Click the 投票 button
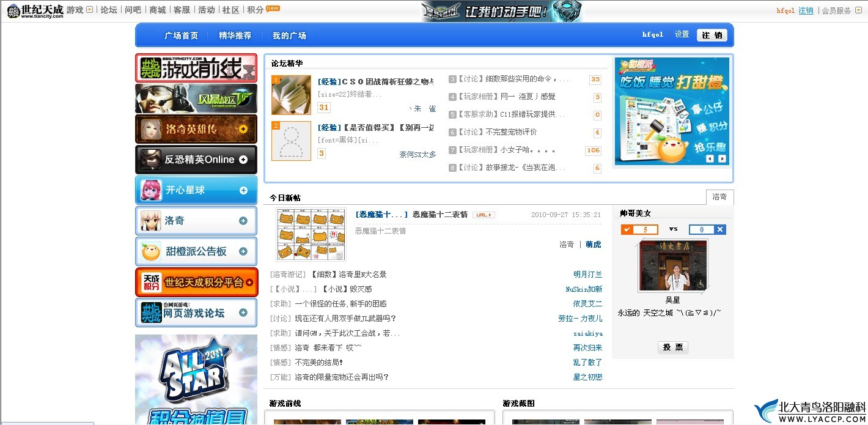 pos(673,347)
